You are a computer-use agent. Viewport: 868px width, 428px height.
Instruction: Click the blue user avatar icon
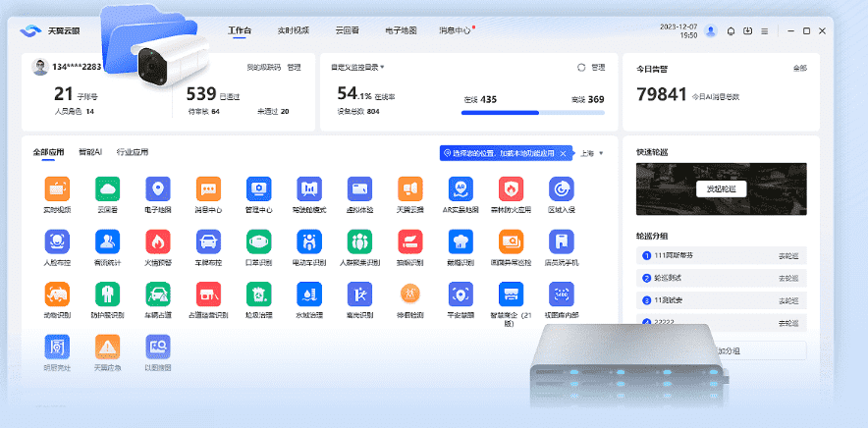tap(711, 31)
